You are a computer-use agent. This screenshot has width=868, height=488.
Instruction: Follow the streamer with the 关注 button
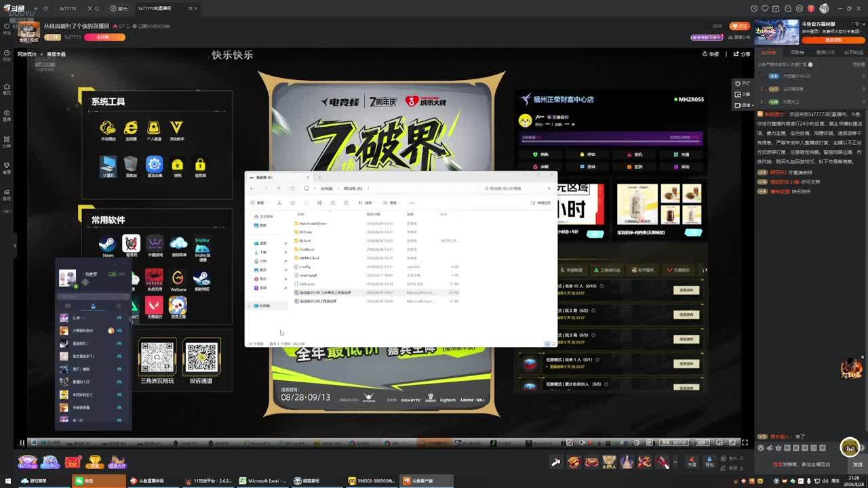(740, 26)
